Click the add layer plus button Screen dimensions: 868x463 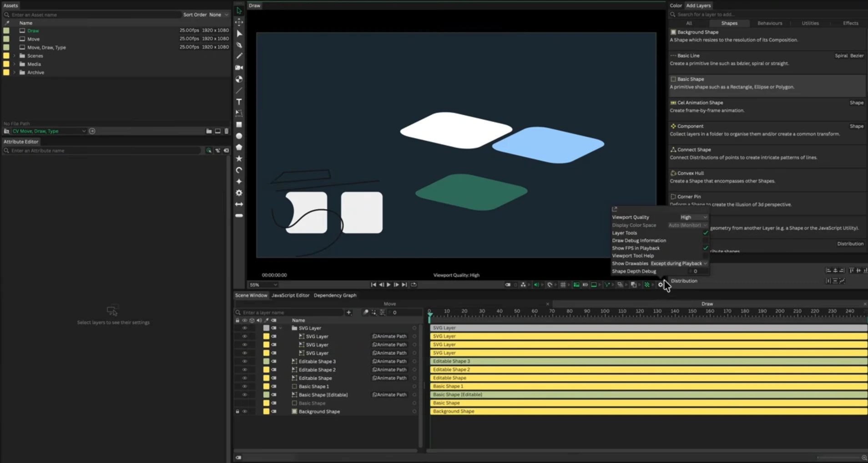click(348, 312)
